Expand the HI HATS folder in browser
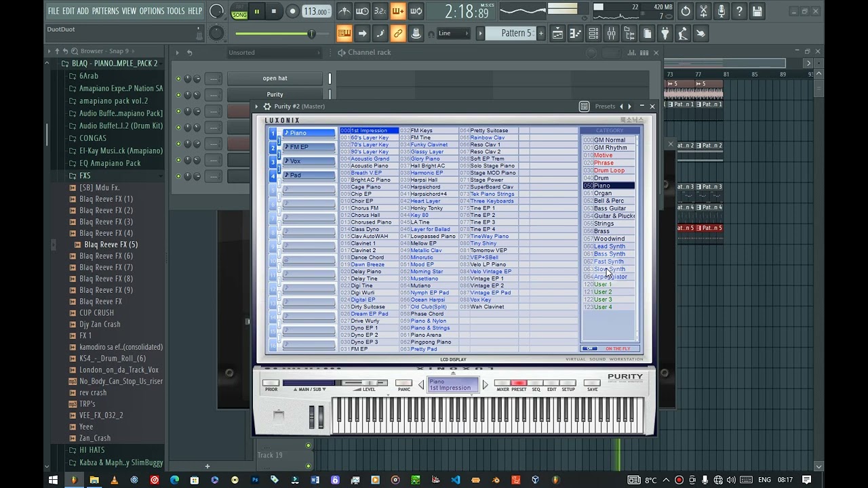This screenshot has width=868, height=488. (x=92, y=450)
